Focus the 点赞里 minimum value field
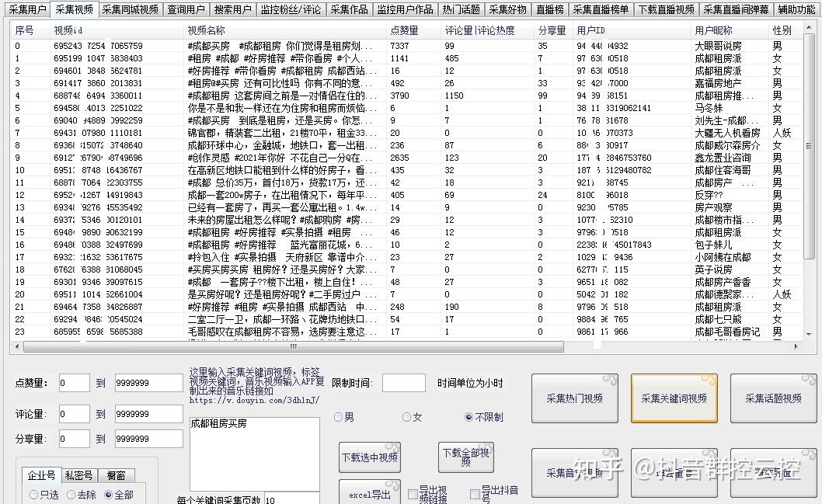Viewport: 822px width, 504px height. [74, 383]
